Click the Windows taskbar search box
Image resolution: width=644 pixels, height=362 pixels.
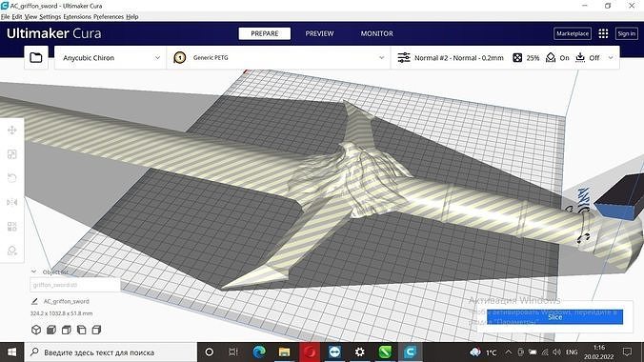[x=111, y=352]
